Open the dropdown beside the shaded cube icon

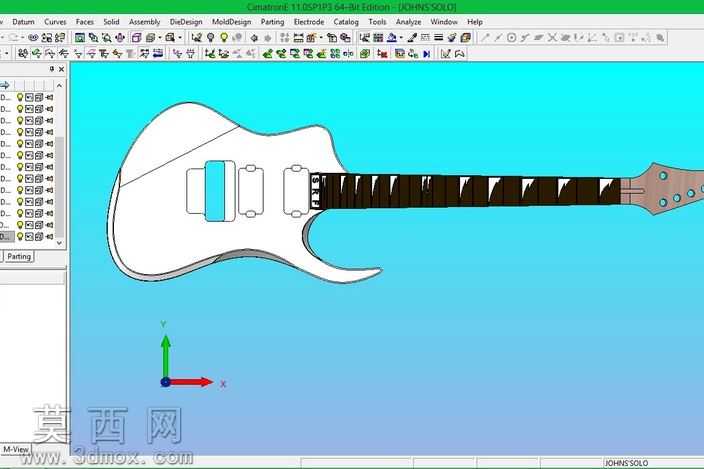[159, 38]
